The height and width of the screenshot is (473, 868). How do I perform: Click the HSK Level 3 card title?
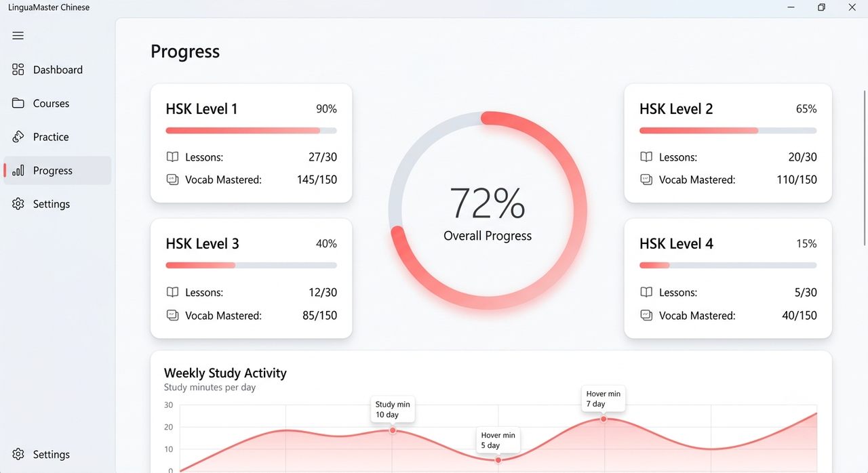tap(202, 243)
